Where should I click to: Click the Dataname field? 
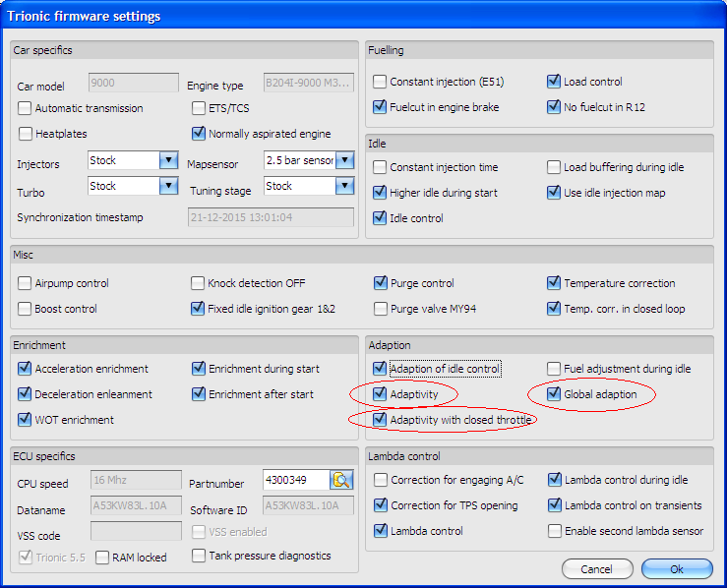(x=136, y=505)
